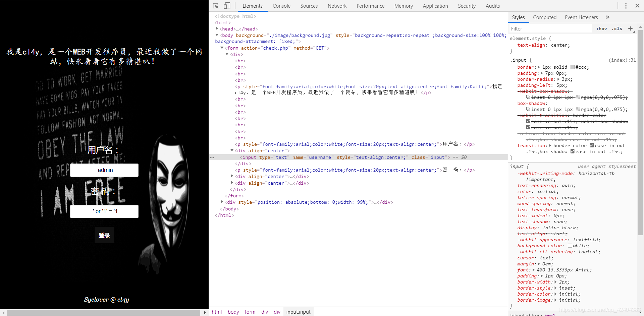Collapse the body element node
644x316 pixels.
(x=217, y=35)
